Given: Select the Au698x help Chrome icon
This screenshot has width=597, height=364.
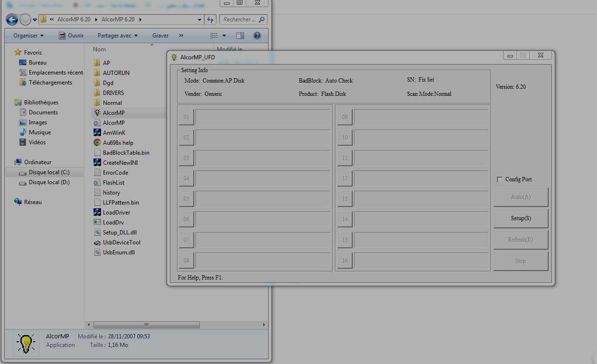Looking at the screenshot, I should pyautogui.click(x=97, y=142).
